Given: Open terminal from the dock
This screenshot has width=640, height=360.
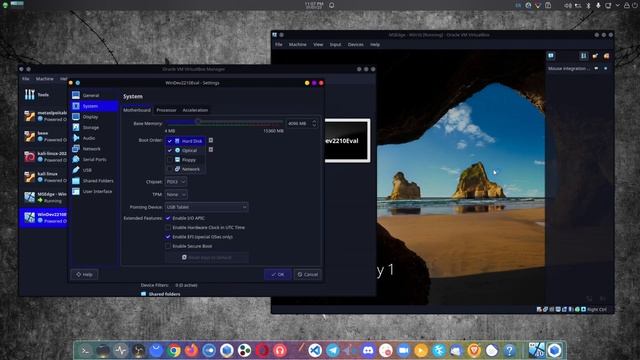Looking at the screenshot, I should 85,350.
